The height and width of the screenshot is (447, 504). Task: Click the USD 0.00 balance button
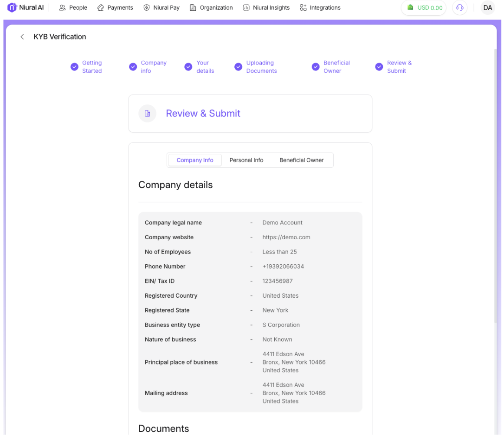tap(424, 8)
